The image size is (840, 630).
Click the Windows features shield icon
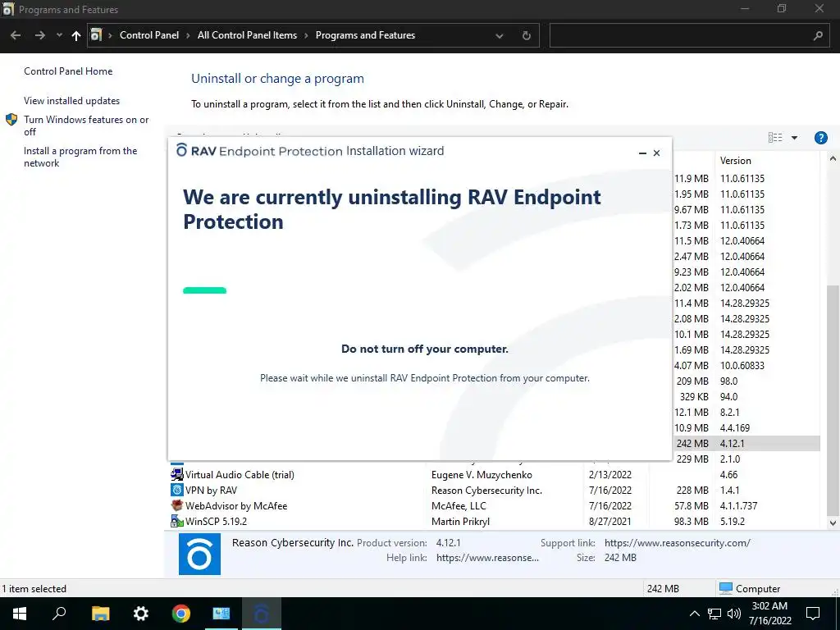coord(11,120)
